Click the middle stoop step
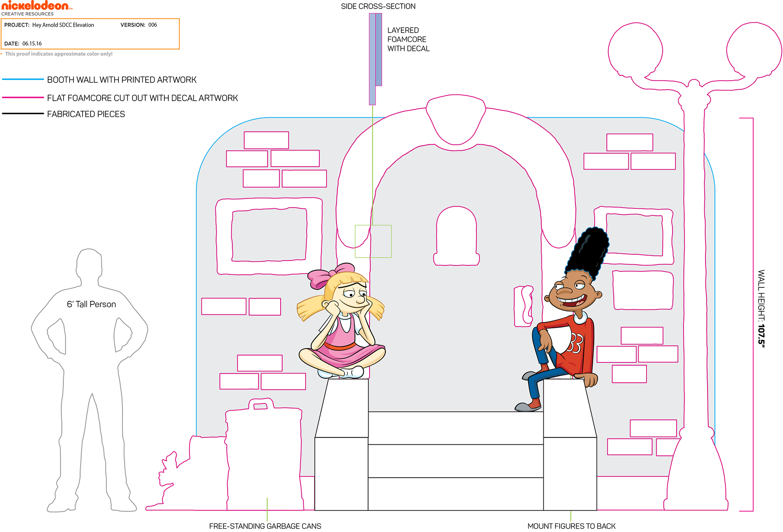The width and height of the screenshot is (783, 532). [456, 461]
